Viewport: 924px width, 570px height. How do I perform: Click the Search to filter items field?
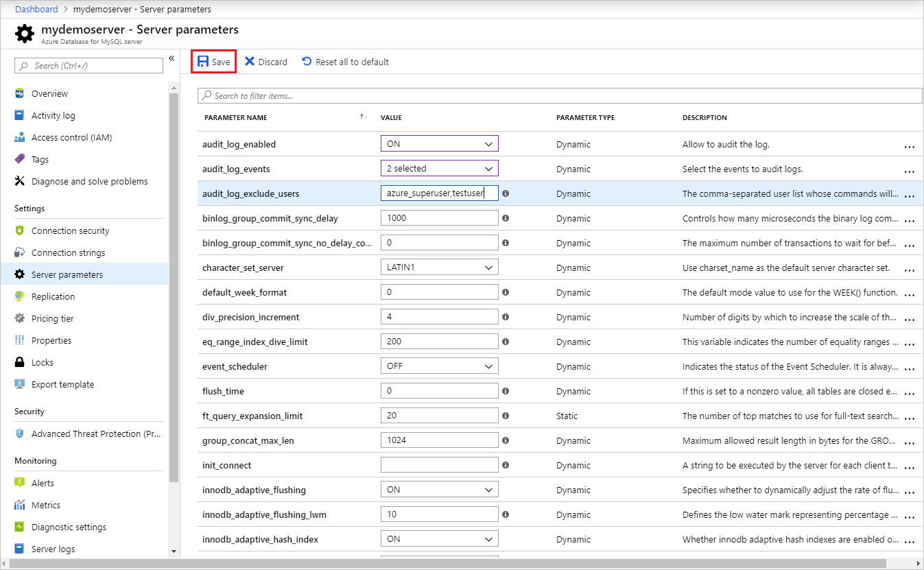pos(560,95)
